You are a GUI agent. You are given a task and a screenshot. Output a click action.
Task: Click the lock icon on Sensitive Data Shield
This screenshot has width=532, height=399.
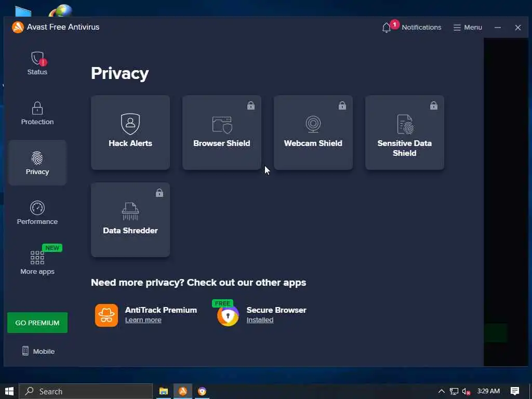tap(434, 105)
